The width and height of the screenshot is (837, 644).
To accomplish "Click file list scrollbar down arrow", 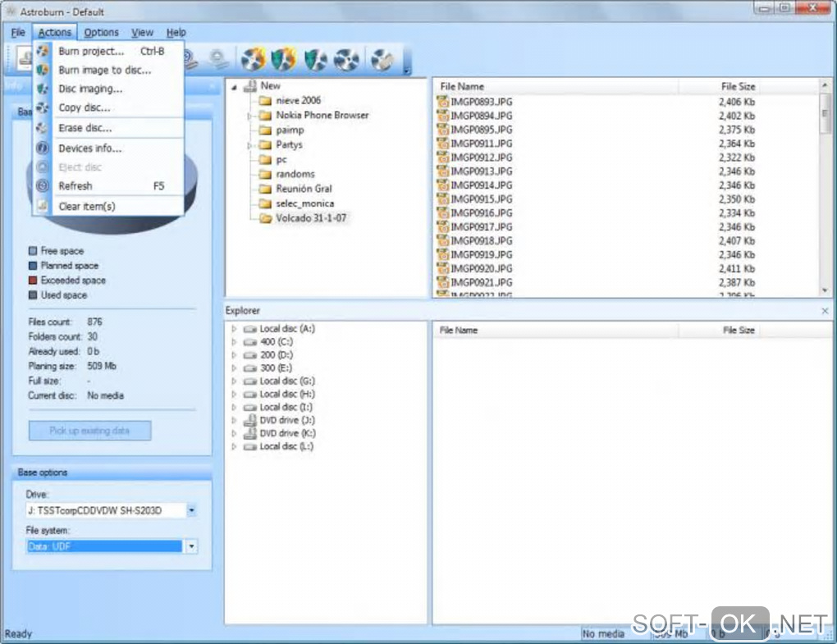I will pyautogui.click(x=825, y=290).
